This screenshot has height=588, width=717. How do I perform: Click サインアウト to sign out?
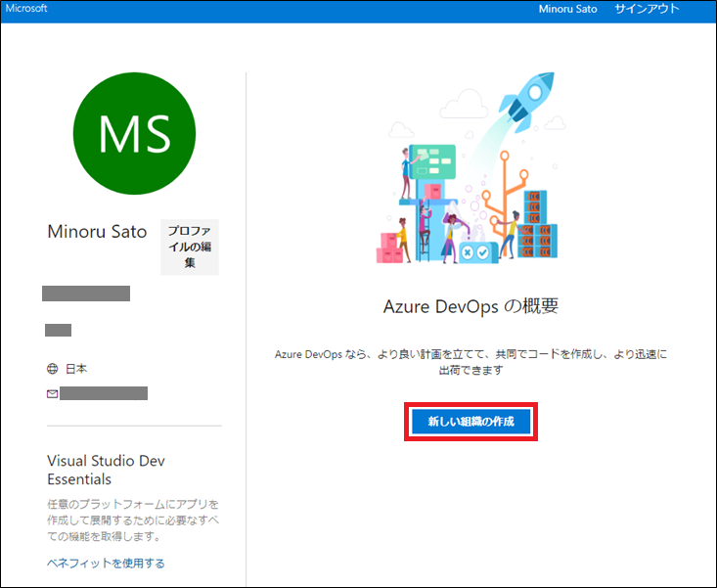647,9
